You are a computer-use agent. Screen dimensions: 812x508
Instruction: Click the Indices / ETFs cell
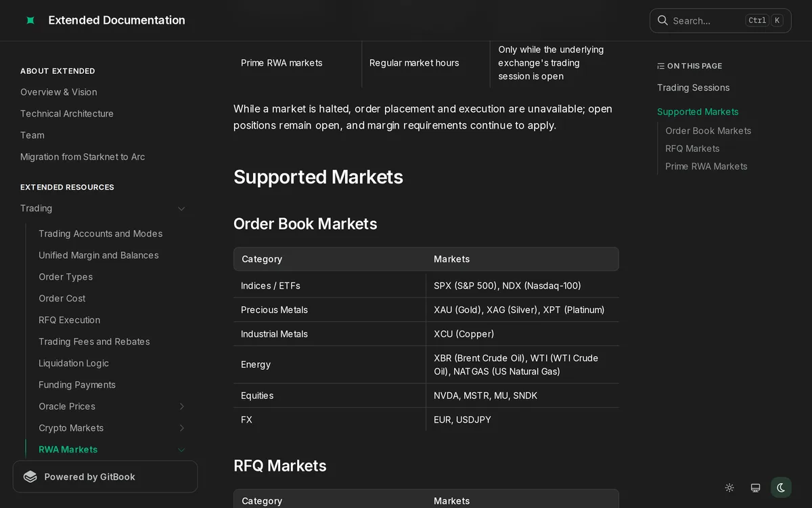[x=330, y=286]
